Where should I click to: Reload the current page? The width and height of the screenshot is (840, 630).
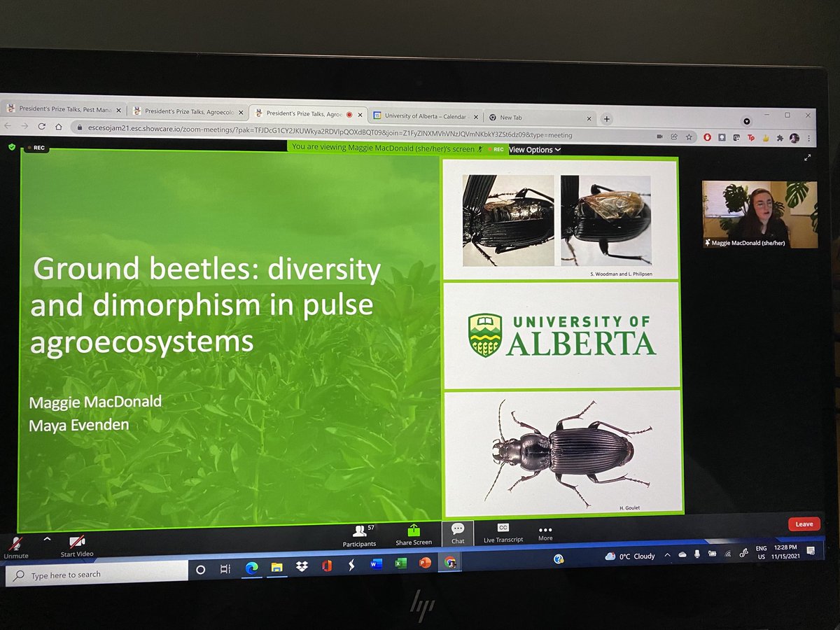tap(42, 126)
